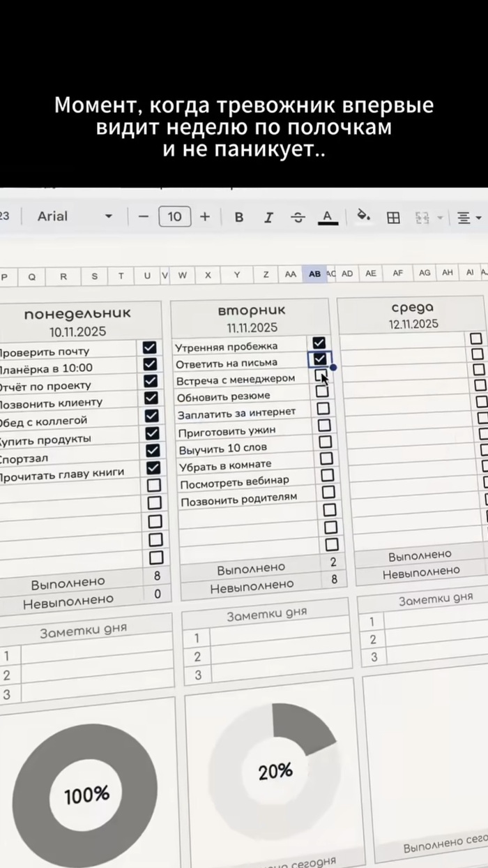Viewport: 488px width, 868px height.
Task: Open the fill color tool
Action: click(x=363, y=216)
